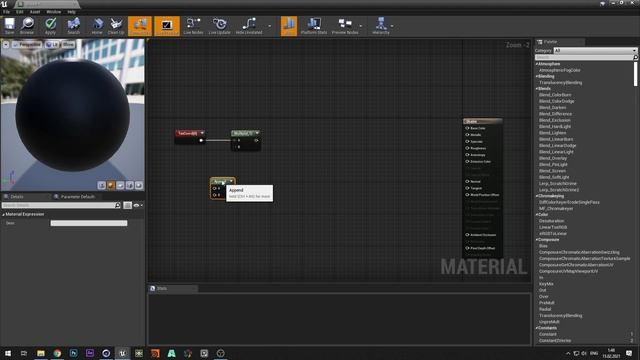Select Constant in the Palette list
The image size is (640, 360).
tap(548, 334)
